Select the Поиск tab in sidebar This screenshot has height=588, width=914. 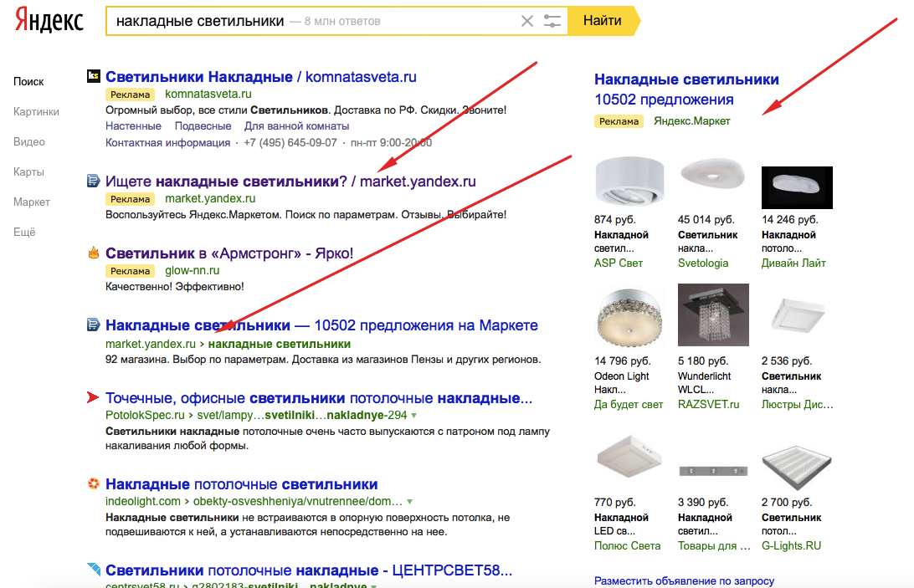[x=28, y=82]
